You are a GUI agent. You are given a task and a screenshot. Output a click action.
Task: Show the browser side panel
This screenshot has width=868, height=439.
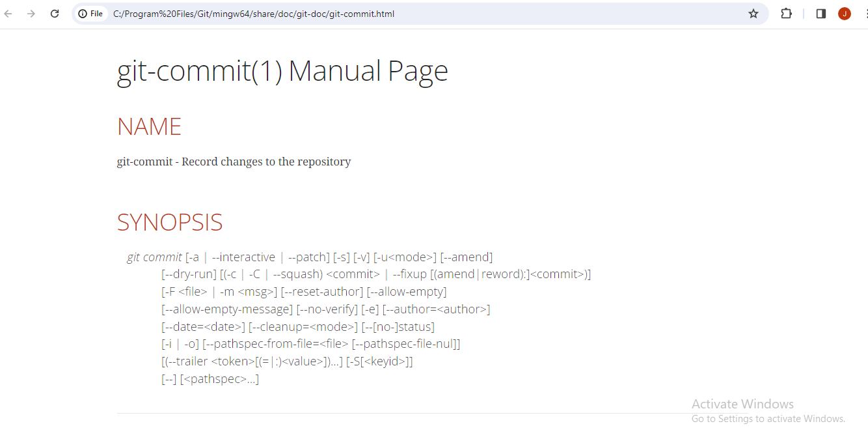821,13
